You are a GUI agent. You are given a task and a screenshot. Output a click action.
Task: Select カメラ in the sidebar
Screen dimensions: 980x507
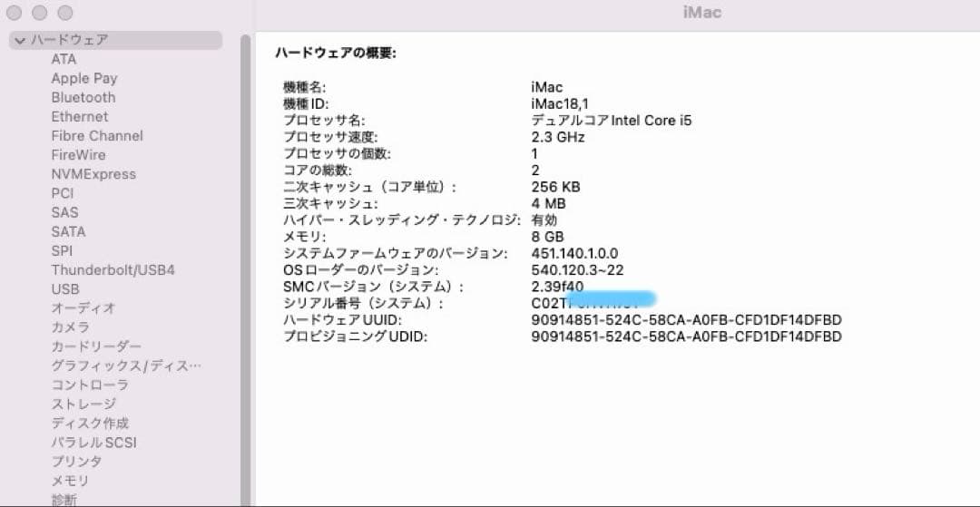[x=70, y=327]
